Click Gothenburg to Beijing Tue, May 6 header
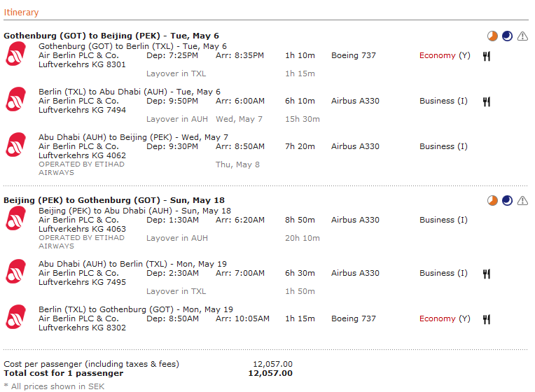Viewport: 535px width, 392px height. click(x=111, y=36)
